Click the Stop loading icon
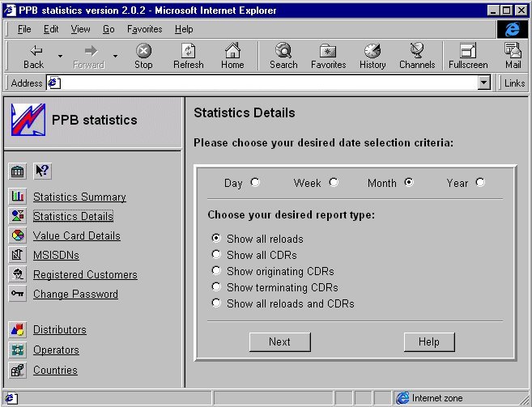The height and width of the screenshot is (407, 532). coord(143,51)
